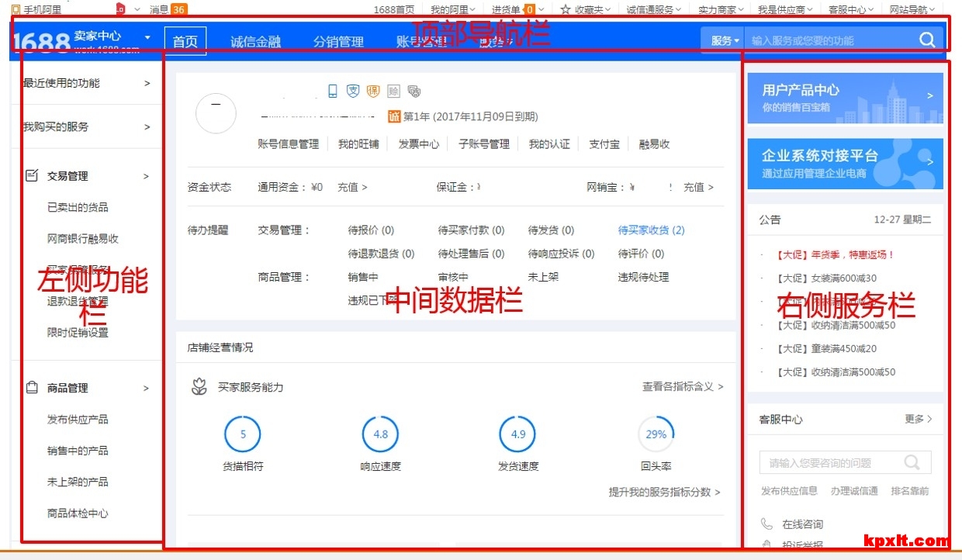Click the flower icon beside 买家服务能力

199,387
